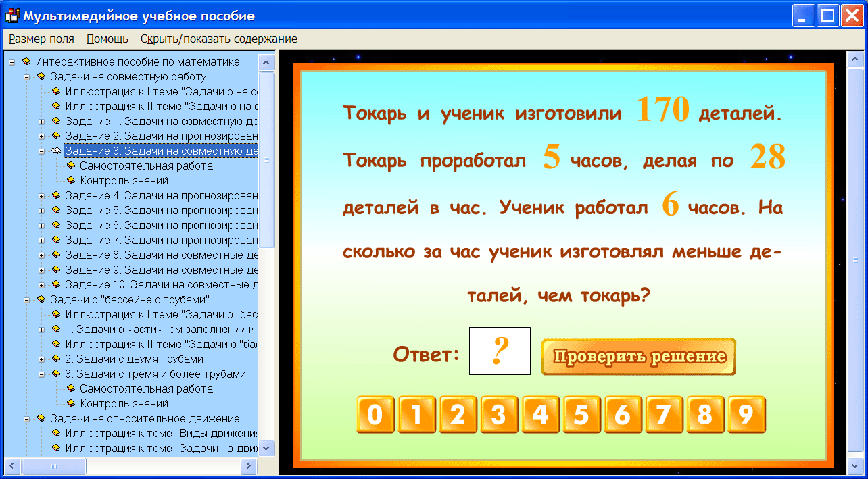The height and width of the screenshot is (479, 868).
Task: Click the Ответ answer input box
Action: click(x=500, y=351)
